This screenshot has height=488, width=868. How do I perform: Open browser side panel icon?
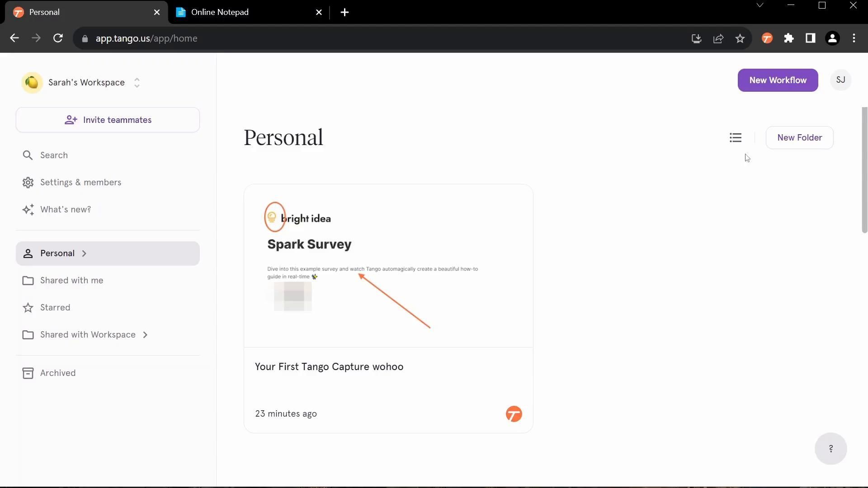coord(811,38)
